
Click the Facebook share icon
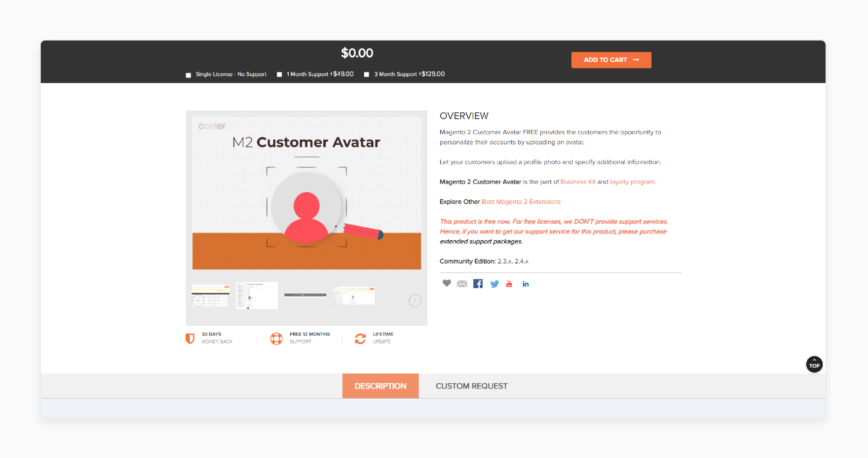478,283
